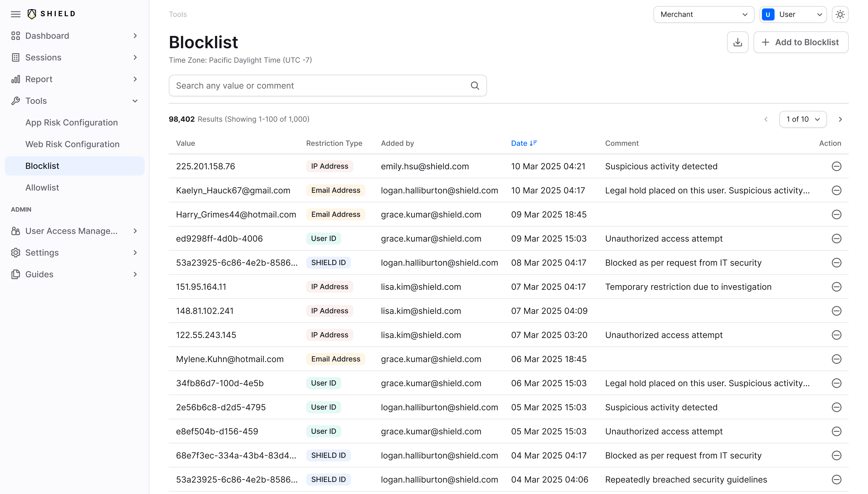Image resolution: width=868 pixels, height=494 pixels.
Task: Toggle the light/dark theme sun icon
Action: [x=840, y=14]
